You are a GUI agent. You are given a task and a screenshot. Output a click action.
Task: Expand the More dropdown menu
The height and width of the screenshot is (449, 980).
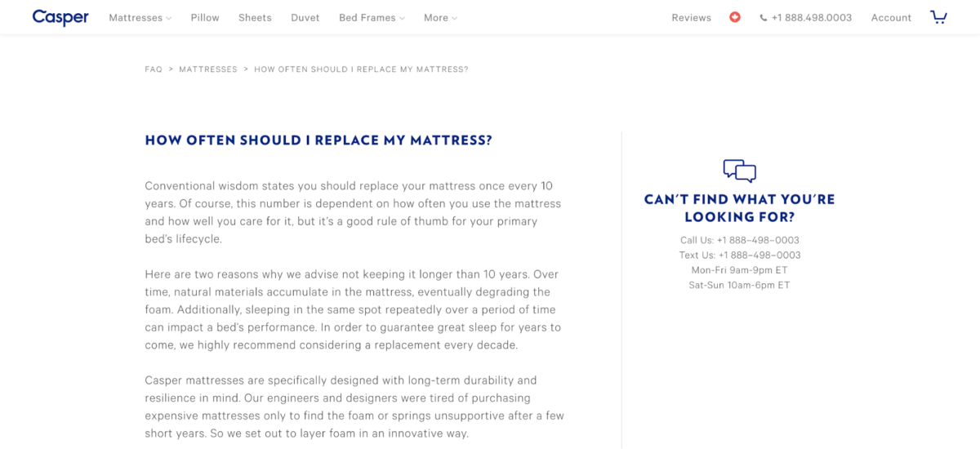[440, 18]
